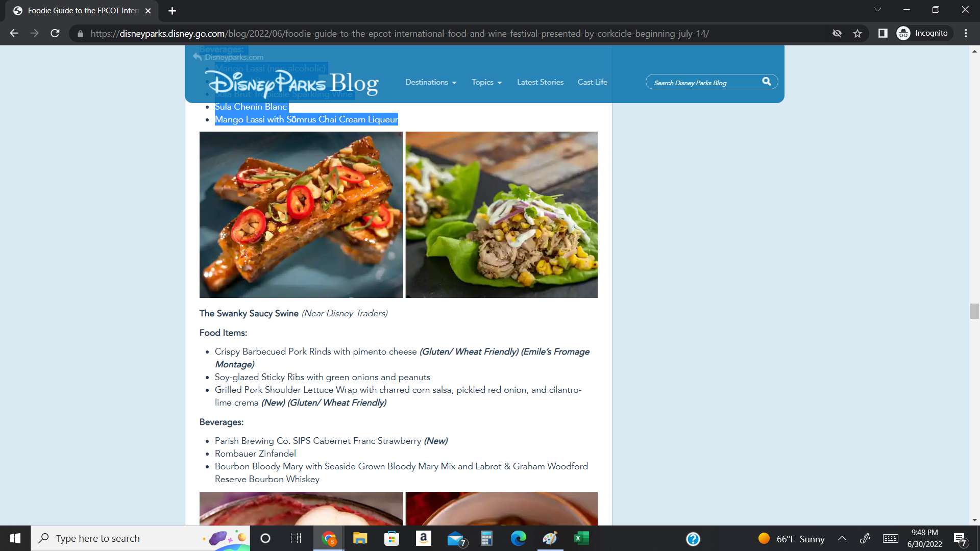Open the Excel icon in the taskbar
980x551 pixels.
tap(581, 538)
